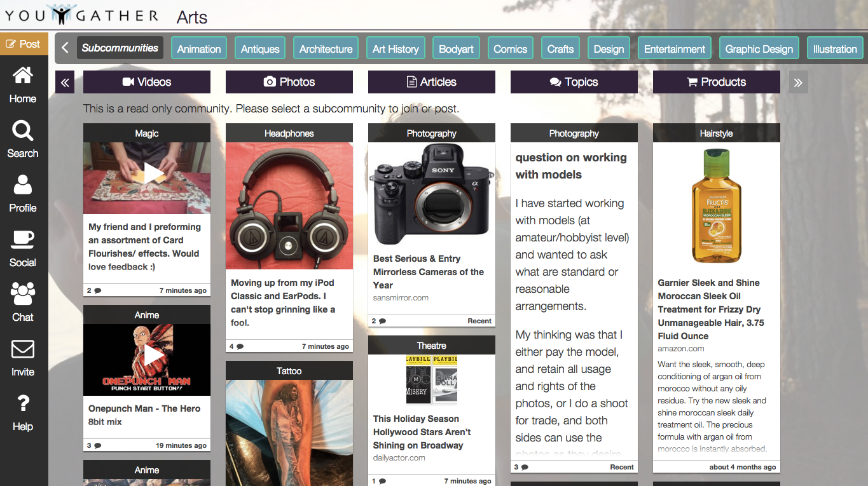The image size is (868, 486).
Task: Collapse subcommunities bar with left chevron
Action: (65, 48)
